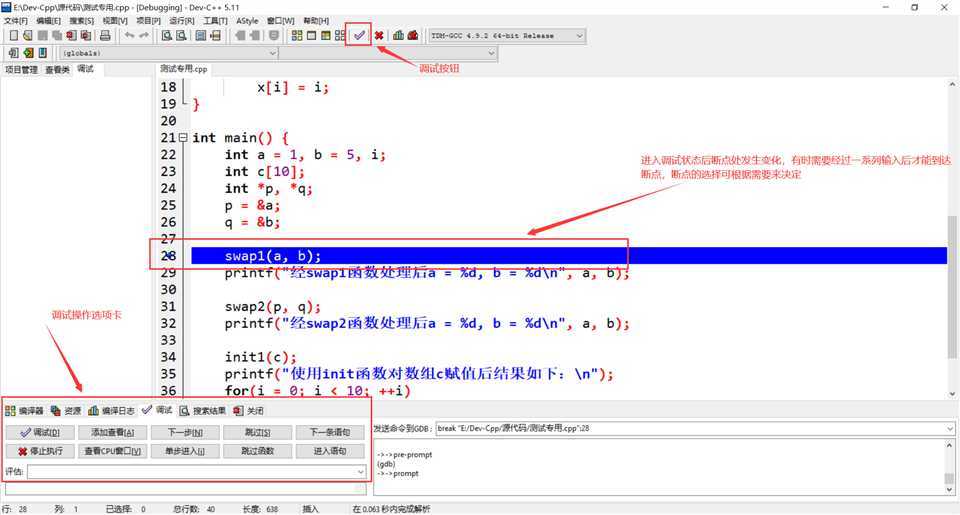Click the 下一步[N] button
The width and height of the screenshot is (960, 515).
point(186,432)
